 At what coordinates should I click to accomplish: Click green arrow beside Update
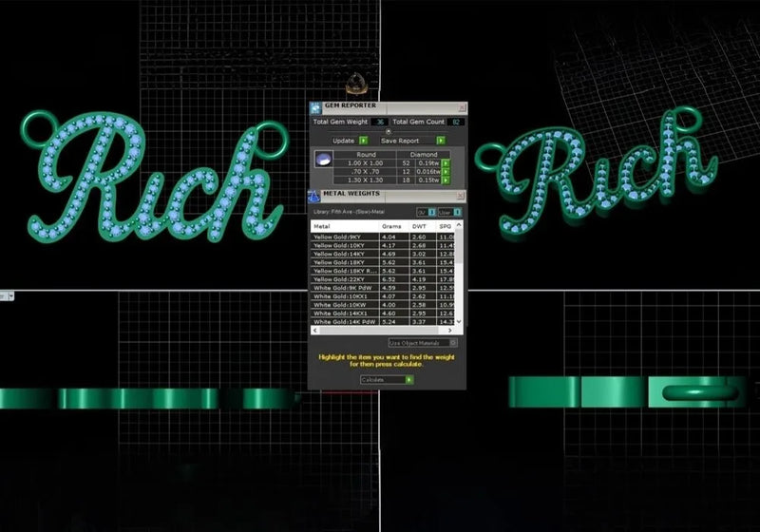(364, 141)
